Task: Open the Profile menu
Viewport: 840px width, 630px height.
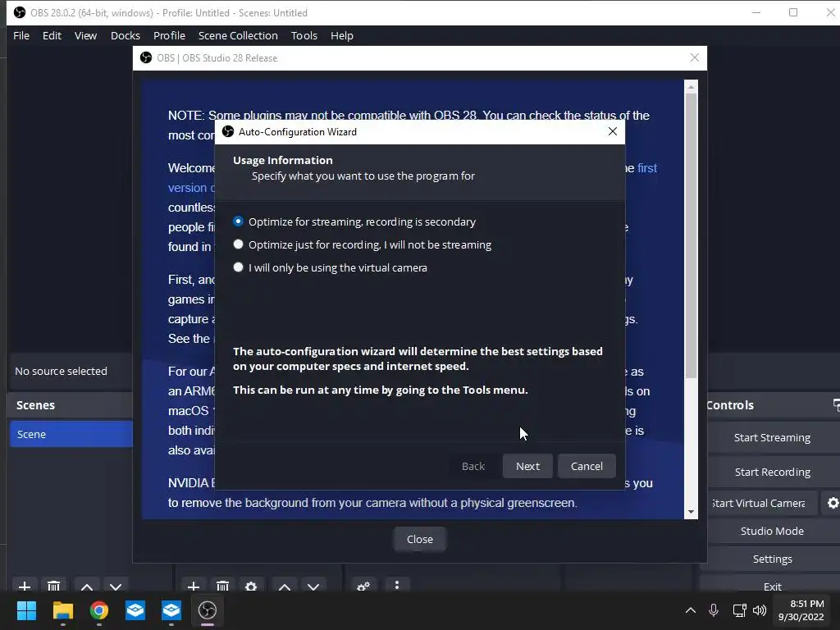Action: tap(169, 35)
